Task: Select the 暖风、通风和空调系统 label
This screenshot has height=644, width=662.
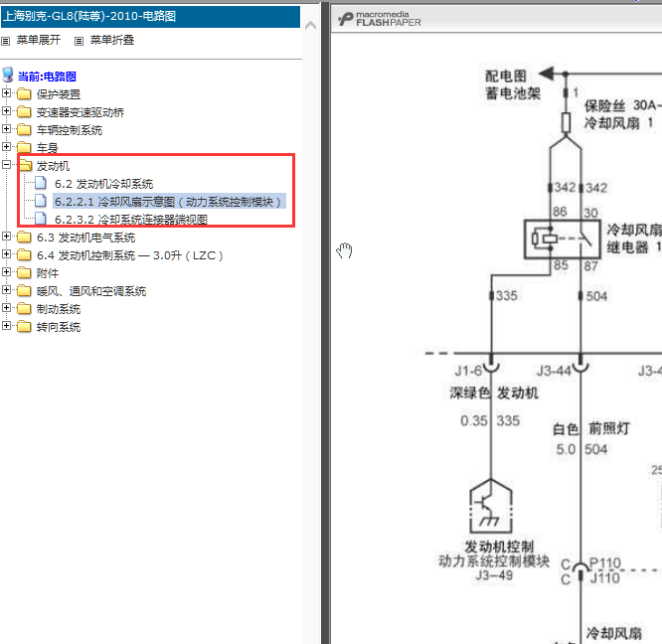Action: (x=91, y=291)
